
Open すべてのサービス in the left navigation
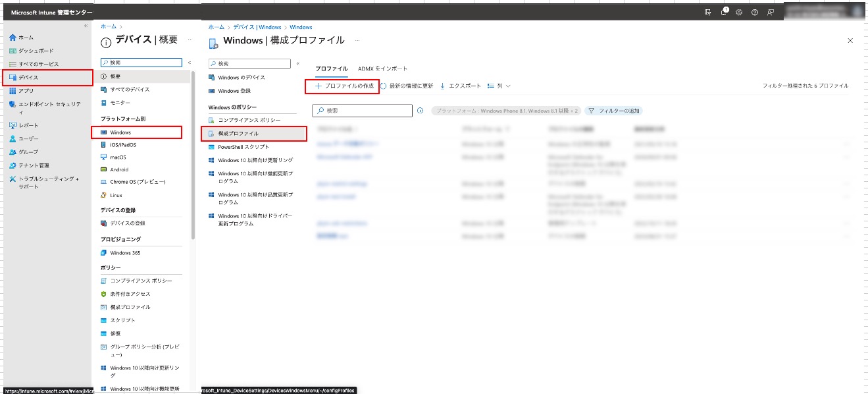(34, 64)
